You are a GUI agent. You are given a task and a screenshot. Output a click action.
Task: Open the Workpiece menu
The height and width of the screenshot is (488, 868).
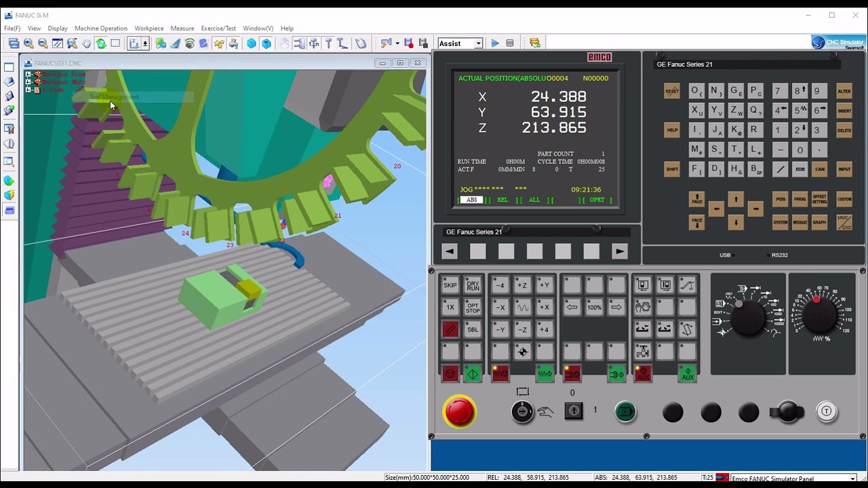[x=149, y=28]
